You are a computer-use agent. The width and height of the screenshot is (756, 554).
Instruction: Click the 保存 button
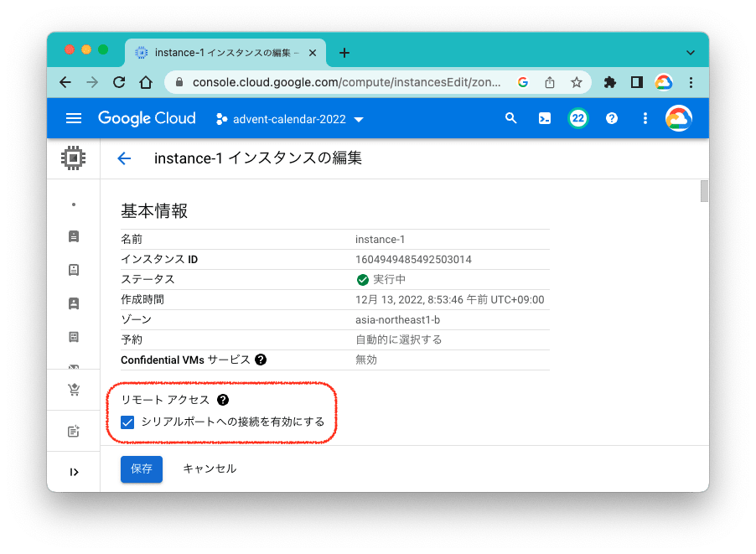142,469
